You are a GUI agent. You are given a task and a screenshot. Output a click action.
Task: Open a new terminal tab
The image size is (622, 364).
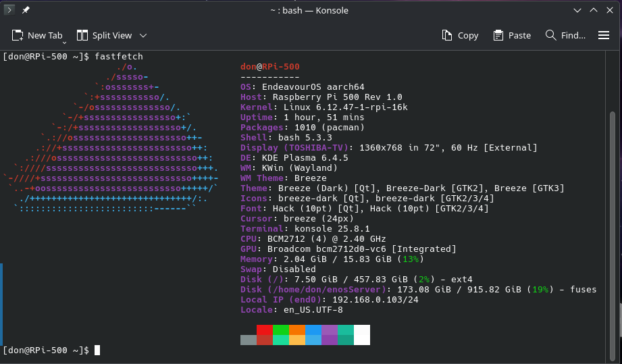click(x=37, y=35)
